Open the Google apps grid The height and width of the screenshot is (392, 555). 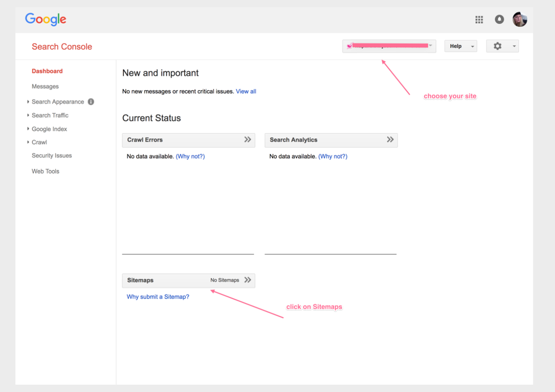point(479,19)
